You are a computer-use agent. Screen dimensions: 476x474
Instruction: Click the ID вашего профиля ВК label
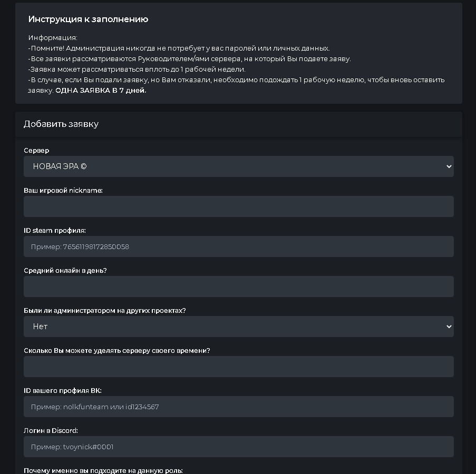(63, 391)
